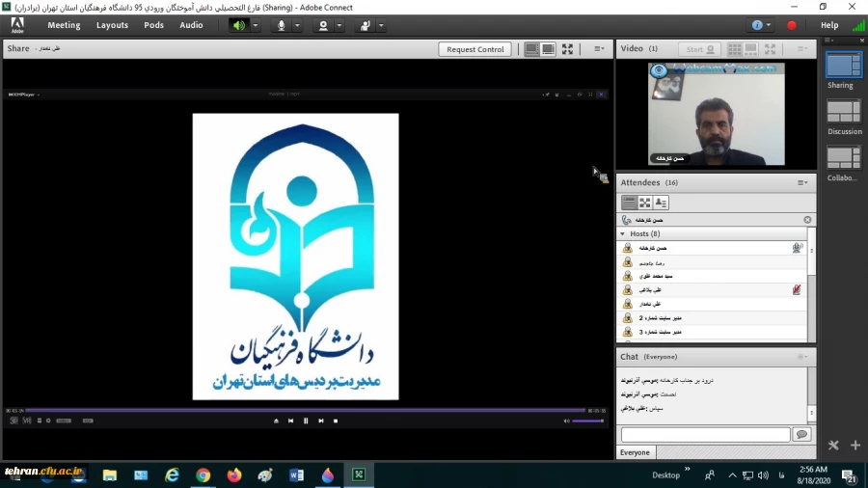Open the raise hand status dropdown arrow

click(x=381, y=25)
